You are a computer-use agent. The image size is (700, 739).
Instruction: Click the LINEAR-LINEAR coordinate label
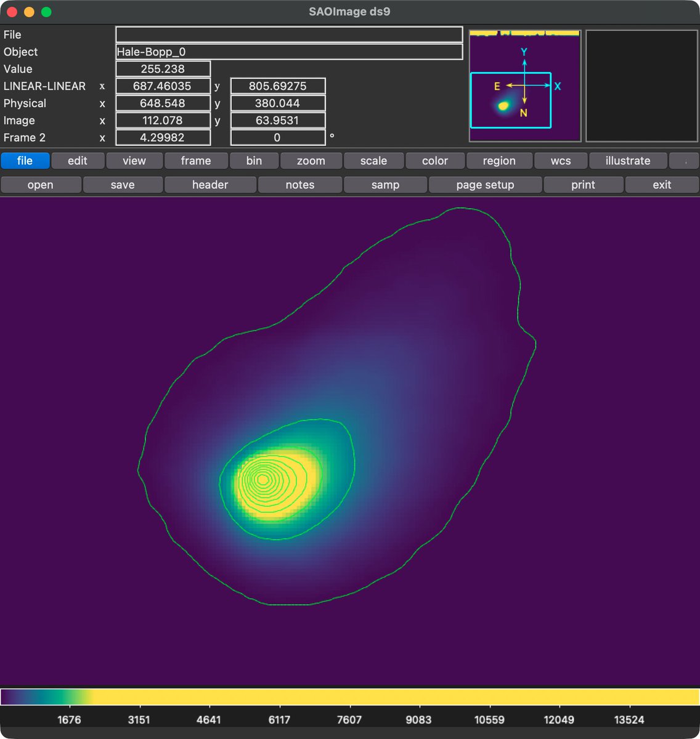click(44, 86)
